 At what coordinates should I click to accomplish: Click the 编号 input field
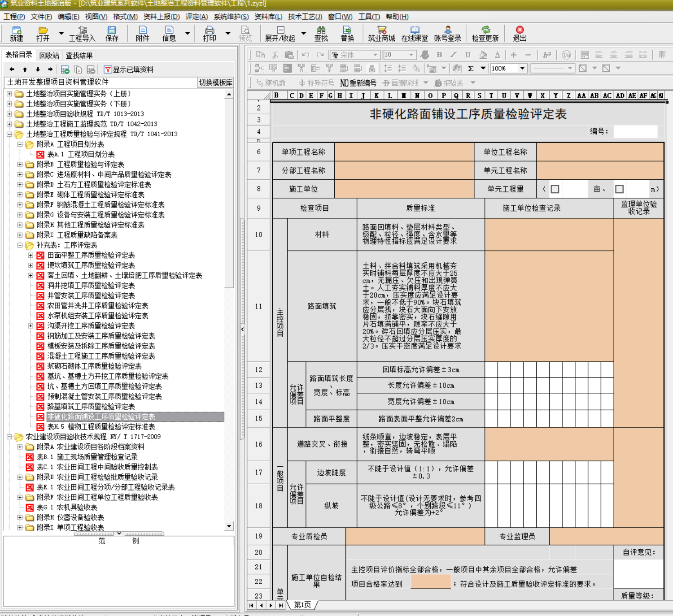[x=635, y=131]
